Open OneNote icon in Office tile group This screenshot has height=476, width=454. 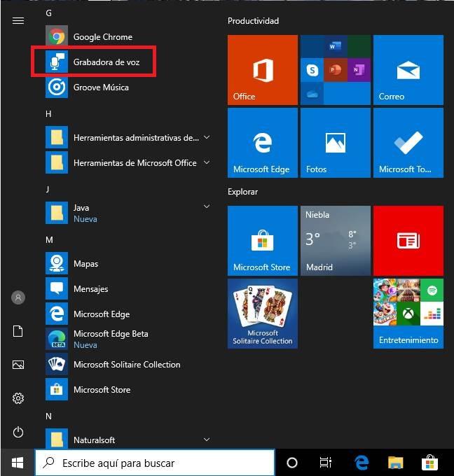(x=359, y=70)
